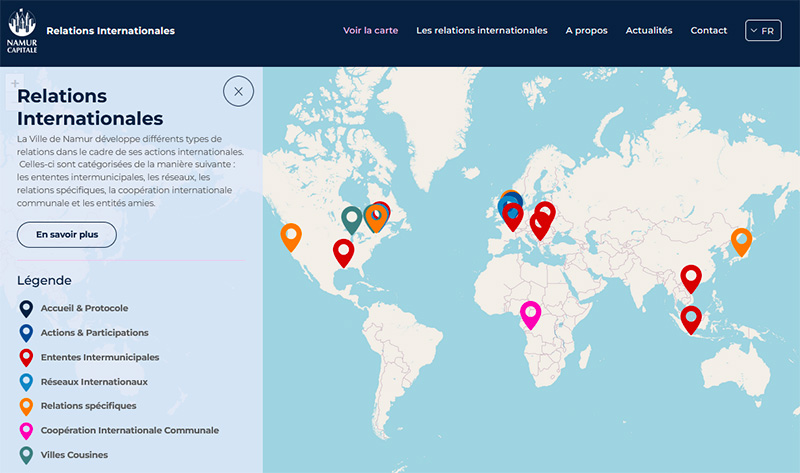
Task: Open Les relations internationales menu item
Action: pyautogui.click(x=482, y=31)
